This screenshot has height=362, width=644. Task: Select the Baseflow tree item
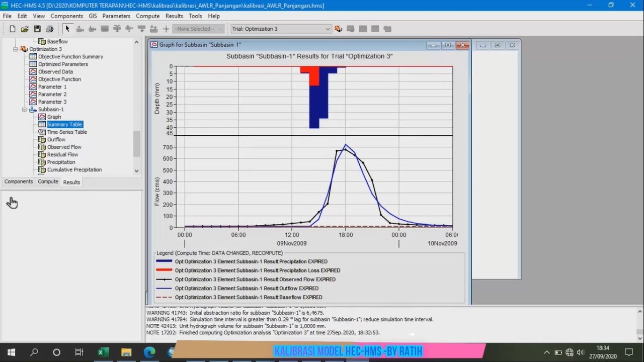[x=57, y=42]
